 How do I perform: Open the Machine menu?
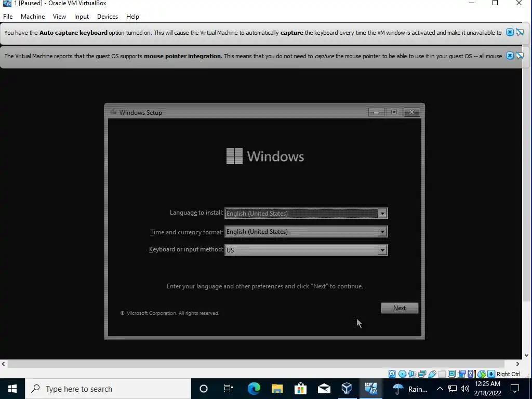33,16
